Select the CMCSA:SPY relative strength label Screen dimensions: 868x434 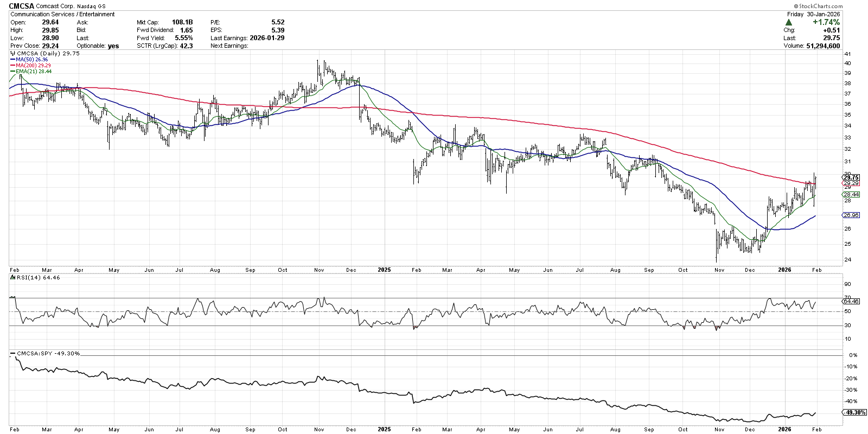[x=48, y=353]
